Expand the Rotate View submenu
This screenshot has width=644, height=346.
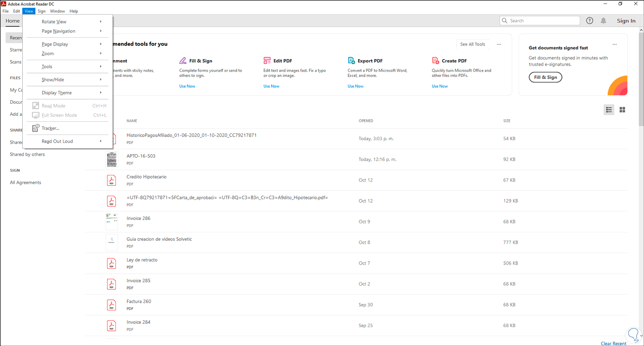click(54, 21)
